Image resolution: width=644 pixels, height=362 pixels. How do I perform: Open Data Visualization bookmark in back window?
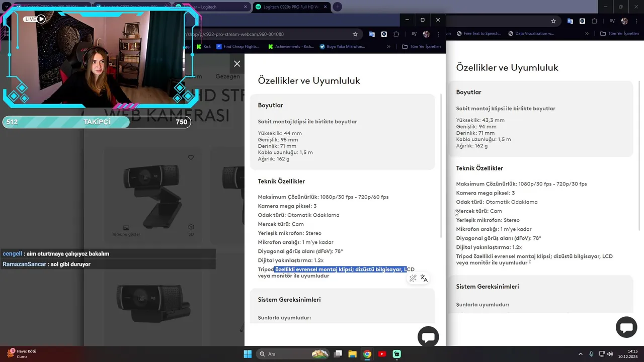(x=531, y=34)
